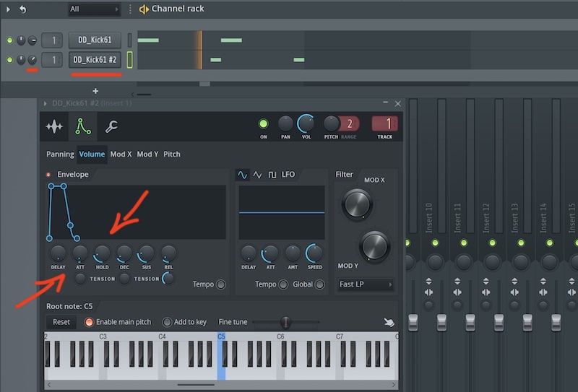Screen dimensions: 578x392
Task: Select the sine wave LFO shape
Action: [243, 175]
